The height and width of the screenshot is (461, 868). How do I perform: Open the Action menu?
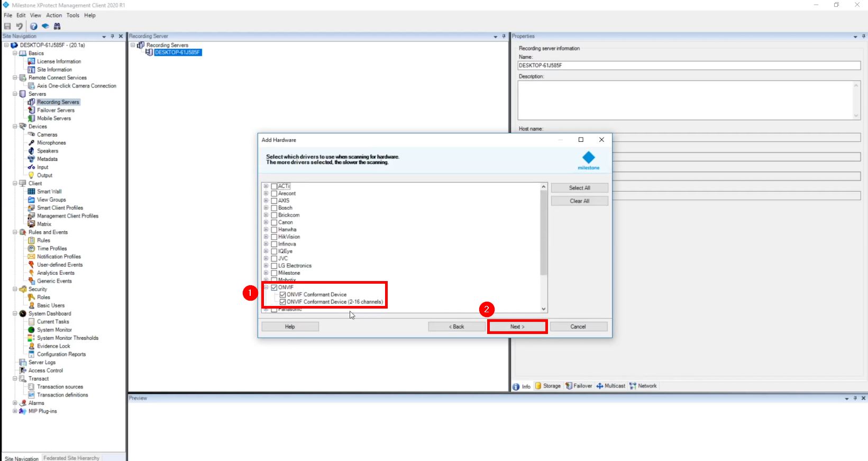point(54,15)
